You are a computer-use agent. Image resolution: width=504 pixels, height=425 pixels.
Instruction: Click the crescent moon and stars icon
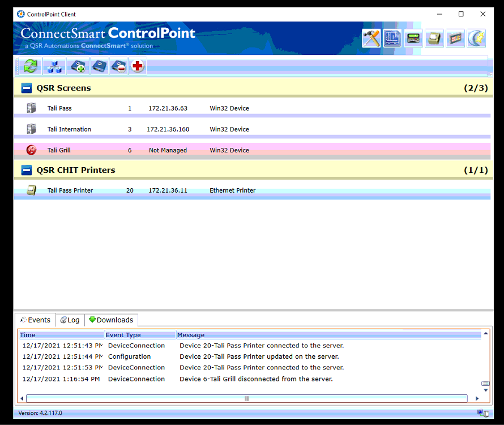click(x=476, y=38)
